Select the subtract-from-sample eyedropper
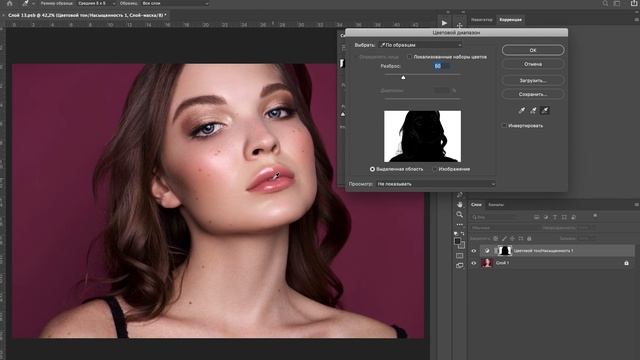This screenshot has height=360, width=640. 544,110
